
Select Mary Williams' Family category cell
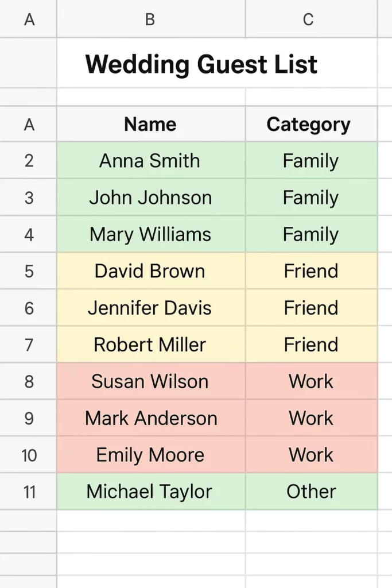tap(311, 234)
